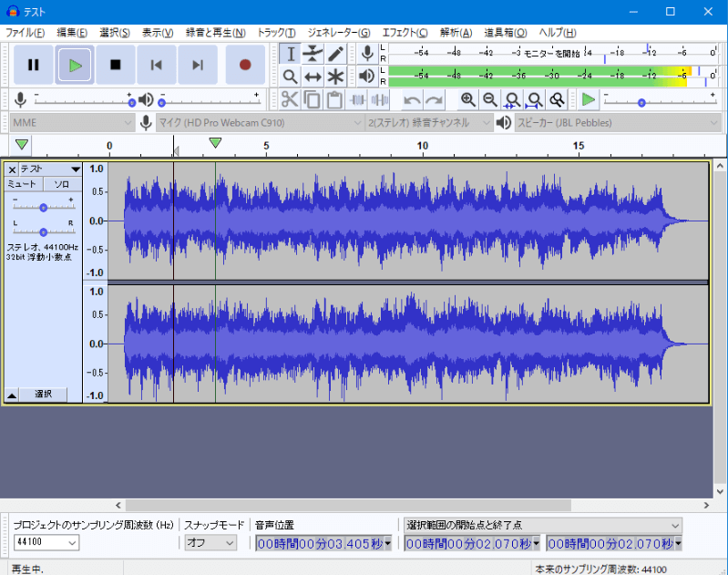728x575 pixels.
Task: Open the 録音と再生 menu
Action: [216, 33]
